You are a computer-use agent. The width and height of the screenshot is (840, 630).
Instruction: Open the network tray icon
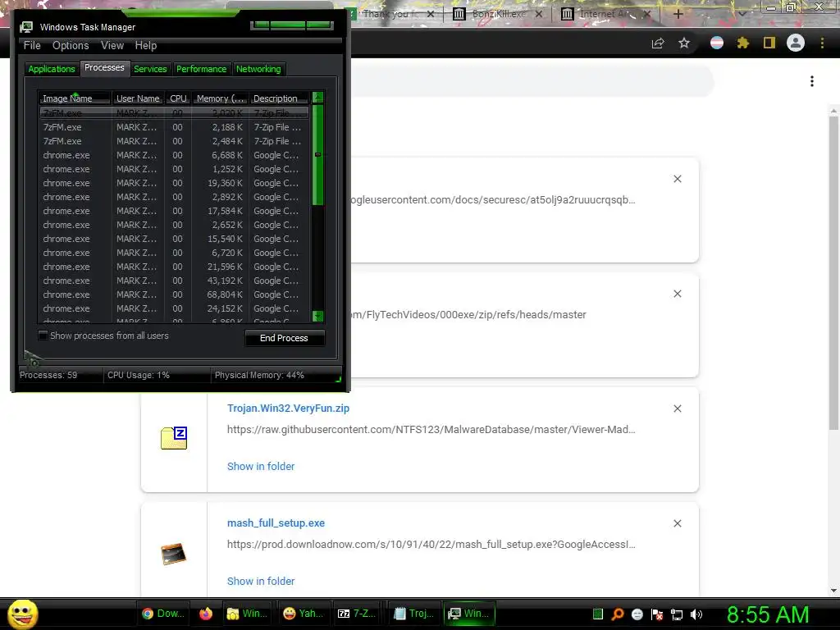(677, 614)
